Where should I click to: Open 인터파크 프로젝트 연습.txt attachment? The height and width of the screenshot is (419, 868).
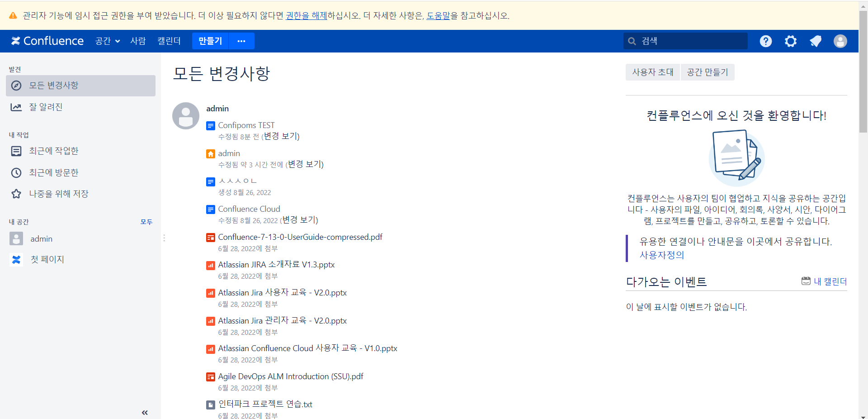[x=265, y=405]
